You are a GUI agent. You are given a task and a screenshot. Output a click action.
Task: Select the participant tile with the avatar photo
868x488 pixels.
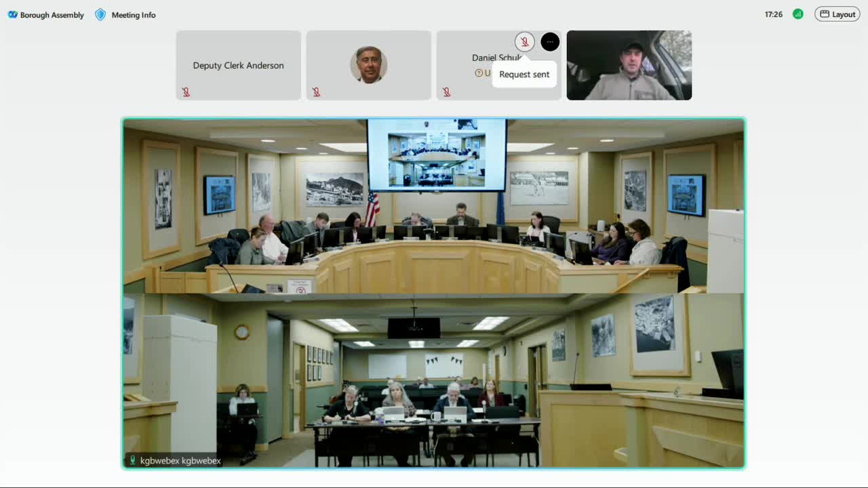[369, 65]
